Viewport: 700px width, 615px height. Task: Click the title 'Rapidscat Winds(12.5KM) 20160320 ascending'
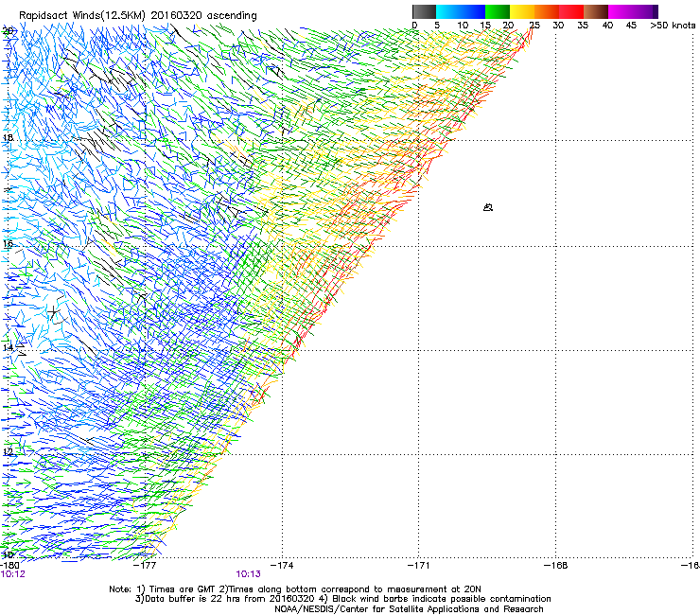pos(138,16)
